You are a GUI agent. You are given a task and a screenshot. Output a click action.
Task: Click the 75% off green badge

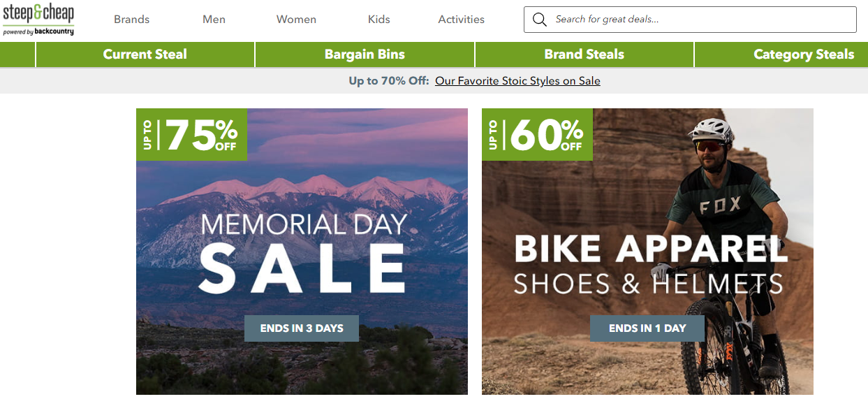[191, 134]
